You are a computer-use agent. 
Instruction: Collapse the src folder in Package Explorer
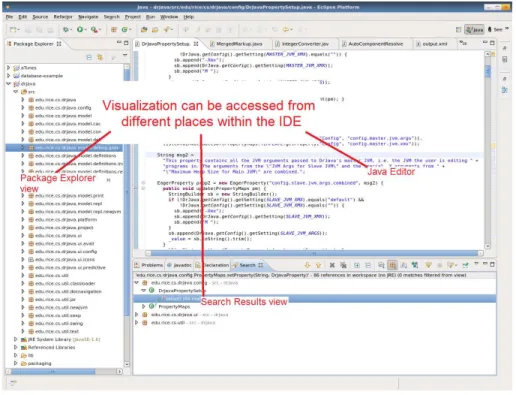tap(15, 92)
